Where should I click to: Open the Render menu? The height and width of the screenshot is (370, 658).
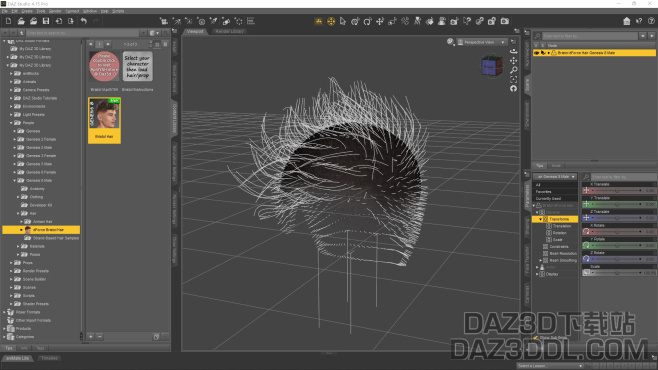tap(55, 11)
